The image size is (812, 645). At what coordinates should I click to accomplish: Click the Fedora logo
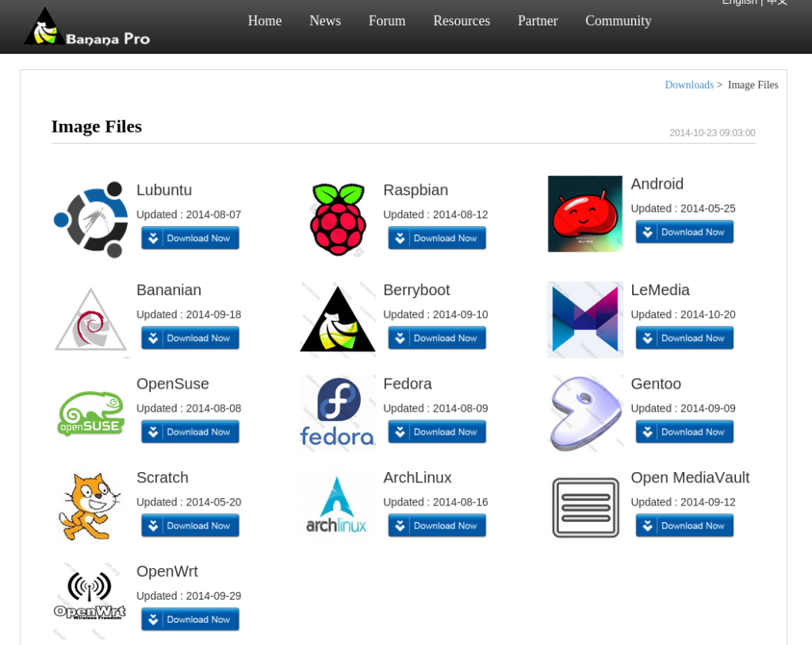(x=338, y=413)
